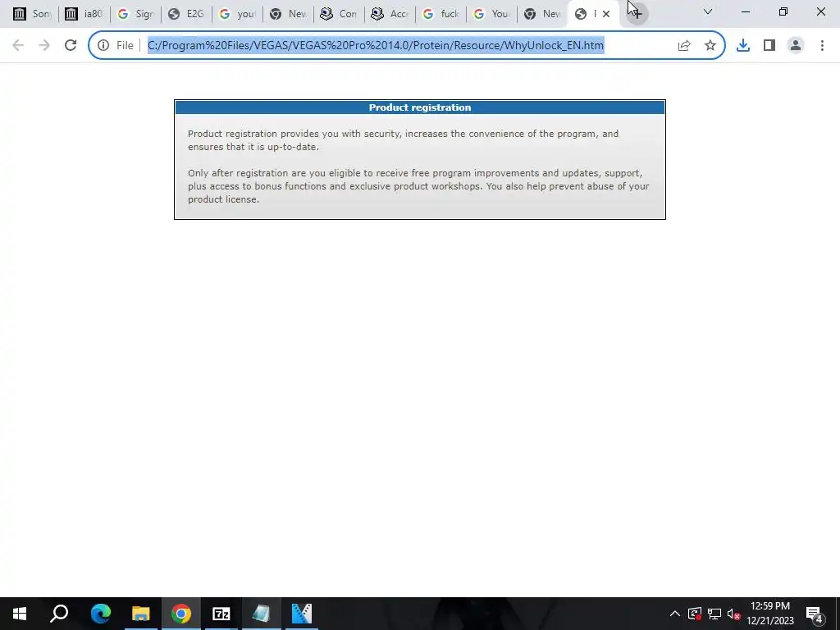This screenshot has width=840, height=630.
Task: Switch to the ia80 archive tab
Action: (83, 14)
